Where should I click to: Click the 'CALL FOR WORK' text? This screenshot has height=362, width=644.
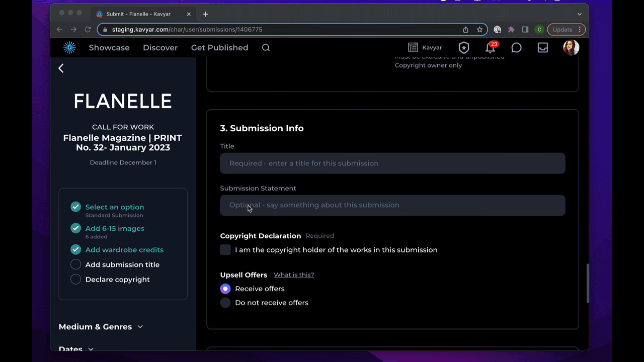pos(123,127)
